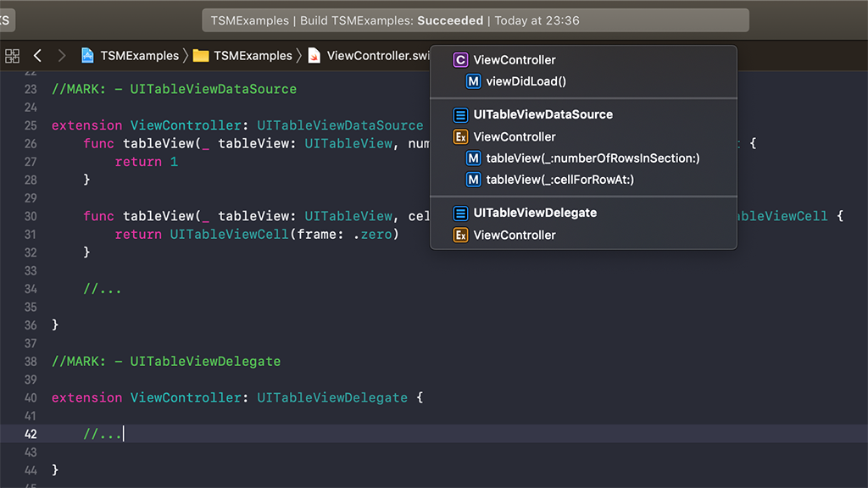
Task: Select tableView(_:numberOfRowsInSection:) in jump menu
Action: (x=593, y=158)
